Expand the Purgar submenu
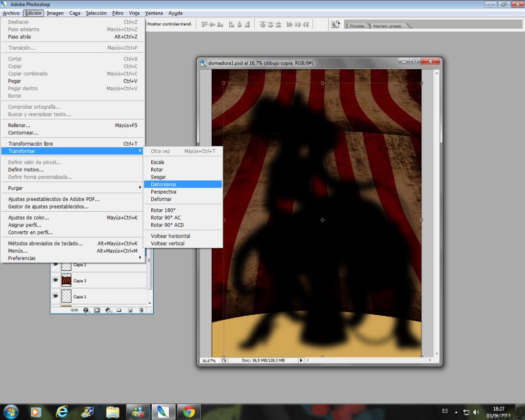The height and width of the screenshot is (420, 525). pyautogui.click(x=72, y=188)
